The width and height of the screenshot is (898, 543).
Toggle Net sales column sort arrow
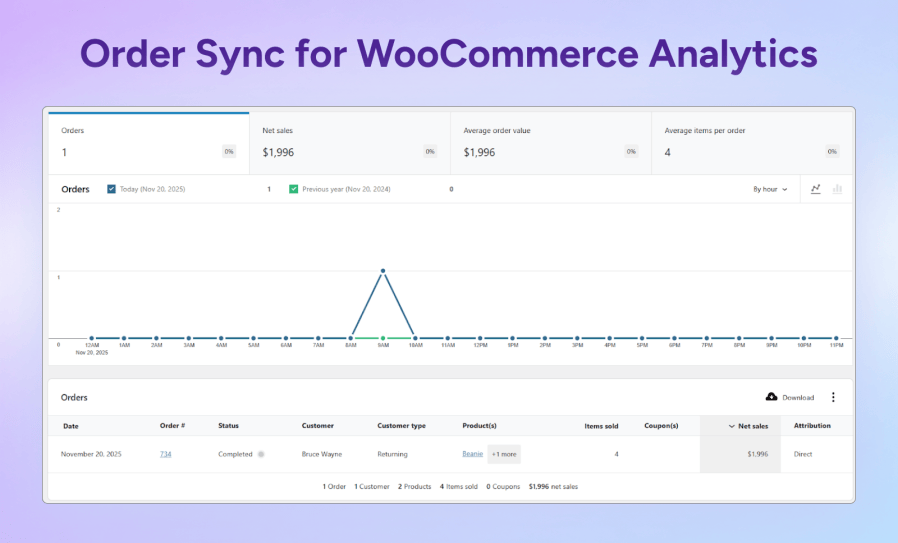click(731, 426)
